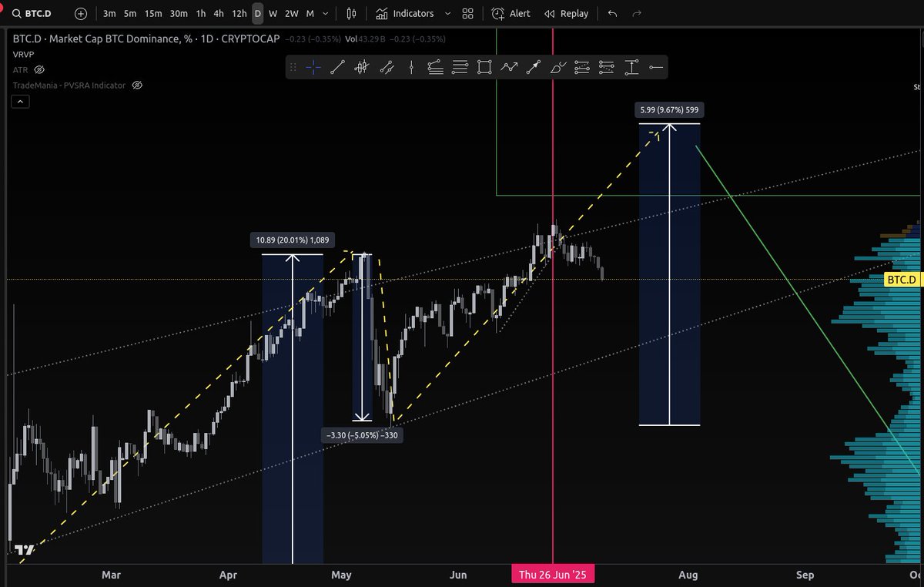Switch to the 1h timeframe
Viewport: 924px width, 587px height.
pyautogui.click(x=200, y=13)
